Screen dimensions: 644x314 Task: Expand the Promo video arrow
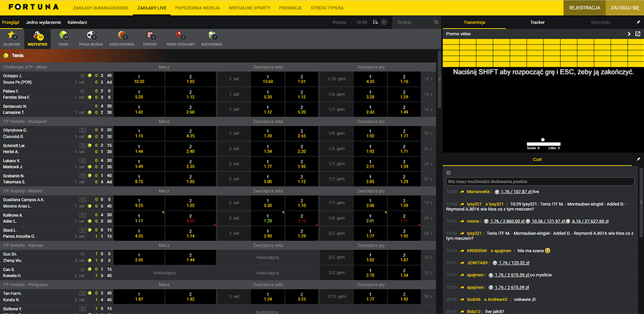tap(629, 34)
